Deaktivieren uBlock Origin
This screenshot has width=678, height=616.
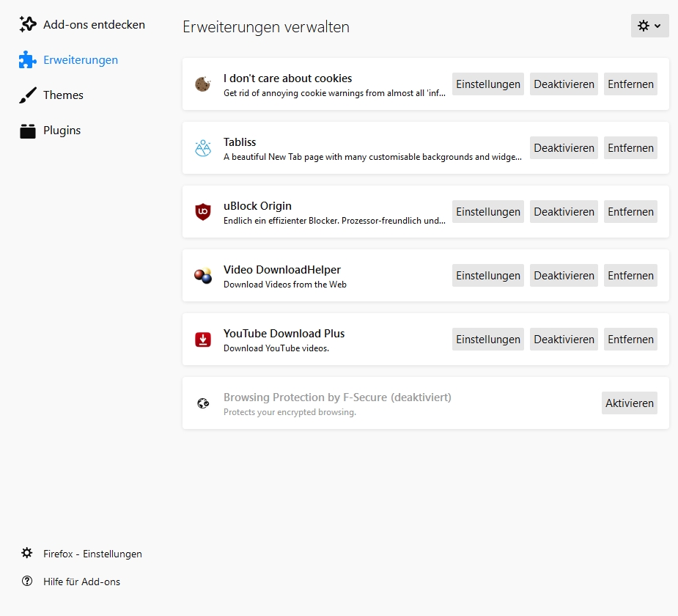(x=564, y=211)
